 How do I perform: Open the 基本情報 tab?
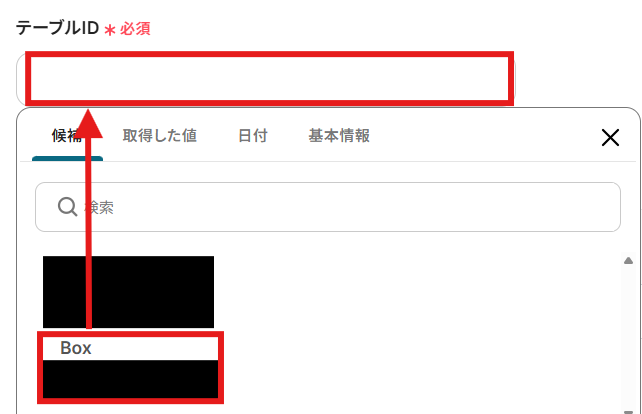339,136
